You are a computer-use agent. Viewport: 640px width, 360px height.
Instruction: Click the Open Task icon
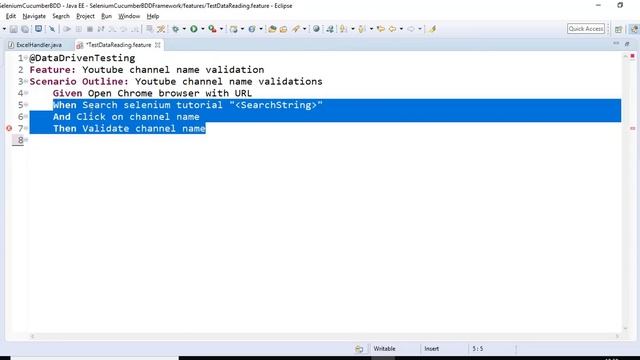coord(283,29)
